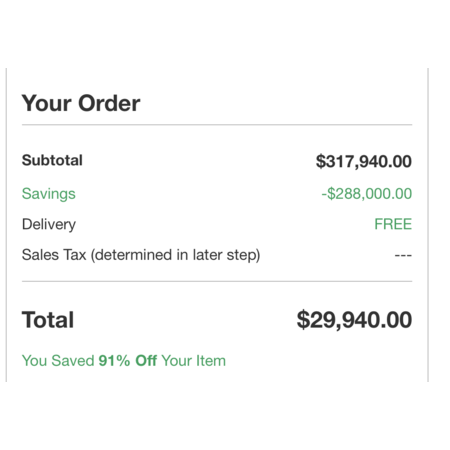
Task: Click the Your Order heading
Action: point(81,103)
